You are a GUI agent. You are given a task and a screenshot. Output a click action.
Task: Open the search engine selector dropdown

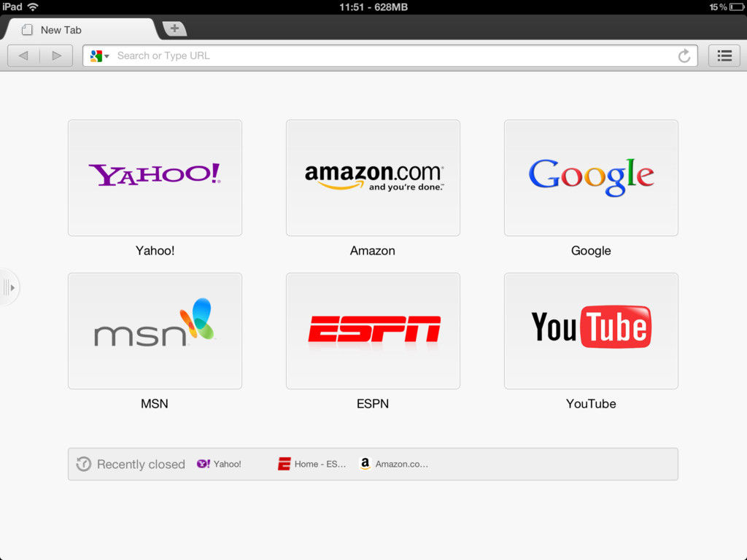99,55
